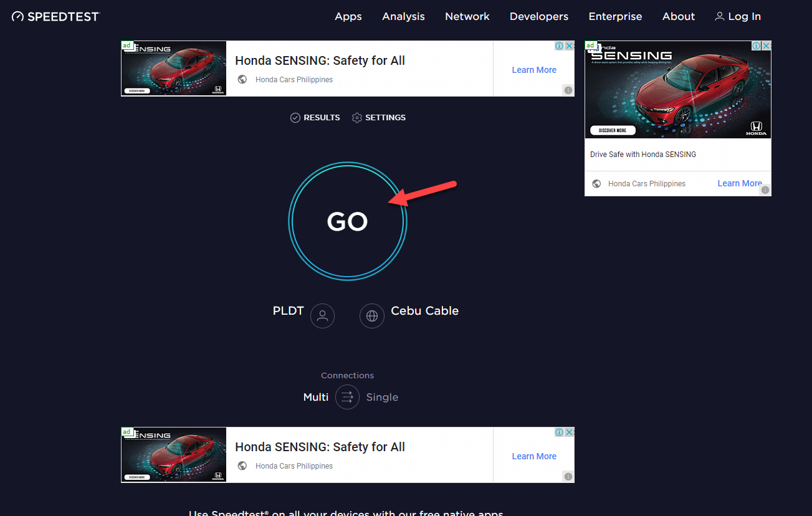Click AdChoices info icon on top banner
The image size is (812, 516).
tap(560, 45)
